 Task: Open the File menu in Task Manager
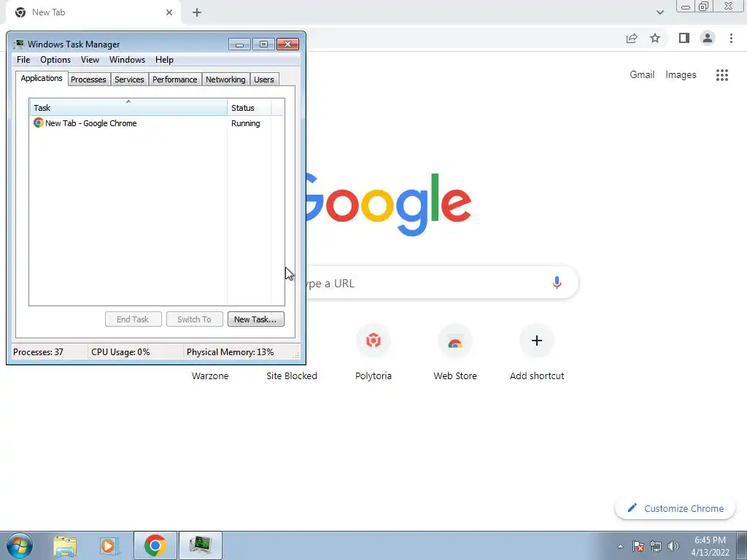(x=23, y=60)
